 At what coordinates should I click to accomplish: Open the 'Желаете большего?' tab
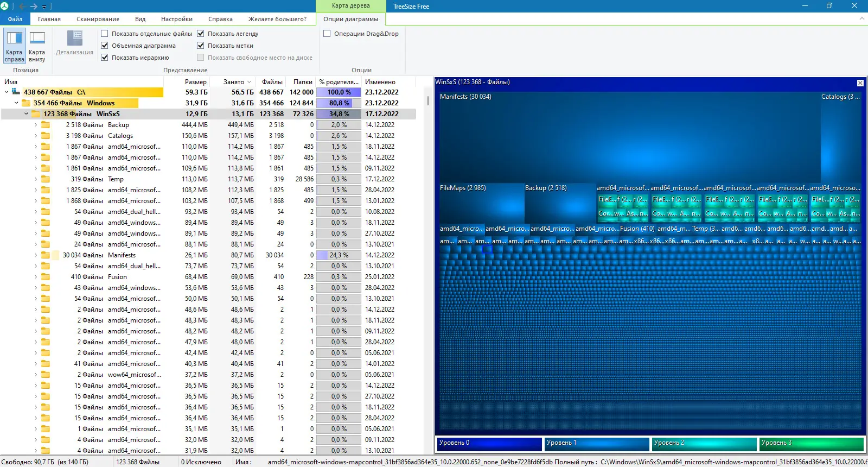(277, 19)
